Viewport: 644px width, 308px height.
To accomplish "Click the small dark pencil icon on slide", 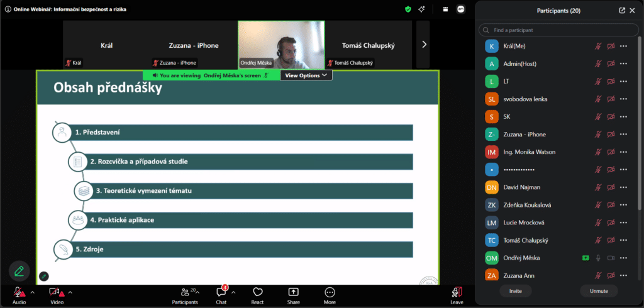I will click(44, 277).
